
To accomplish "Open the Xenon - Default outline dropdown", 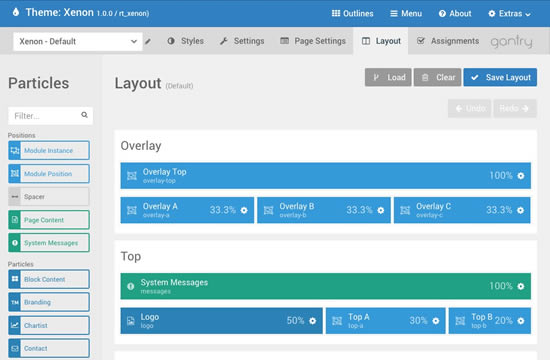I will click(x=78, y=41).
